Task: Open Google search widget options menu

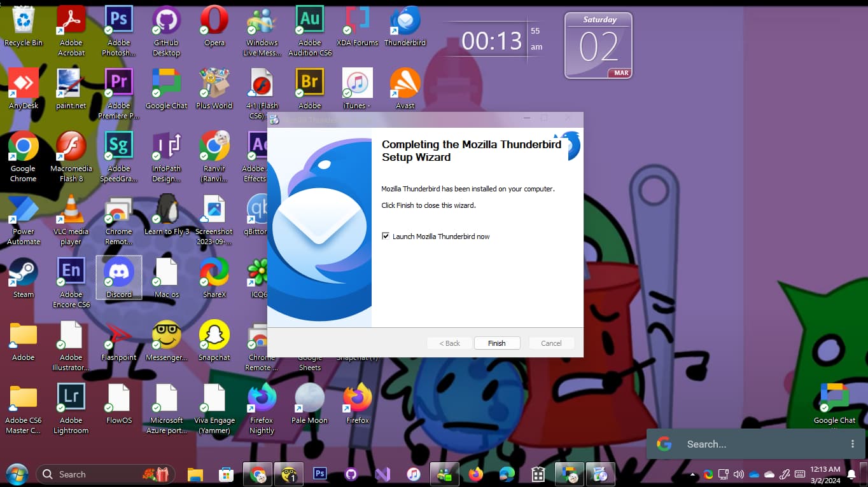Action: (x=852, y=444)
